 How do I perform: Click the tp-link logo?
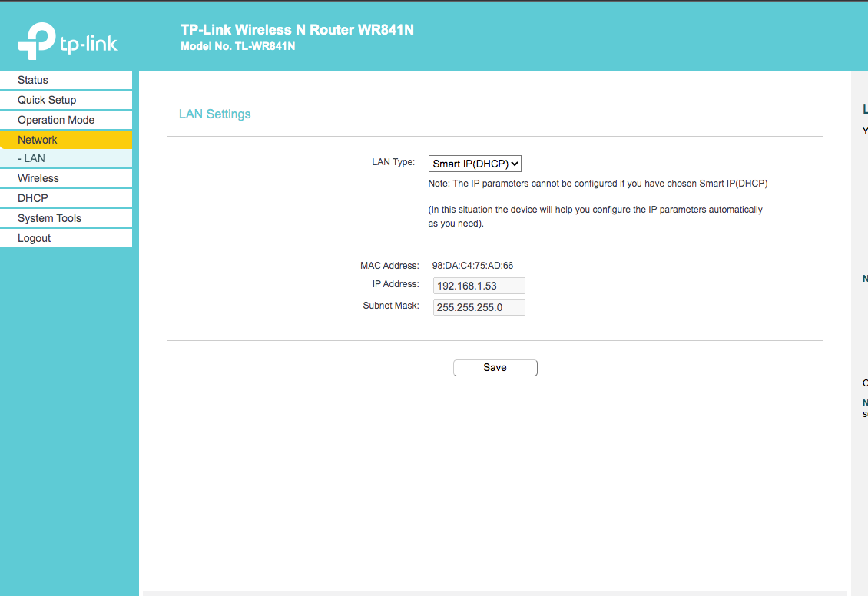(x=68, y=41)
